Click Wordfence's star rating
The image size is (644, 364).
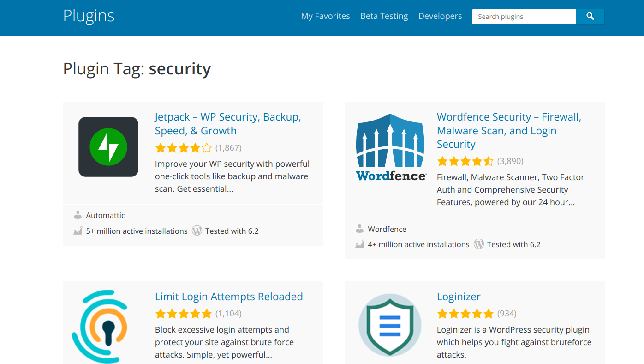point(465,161)
